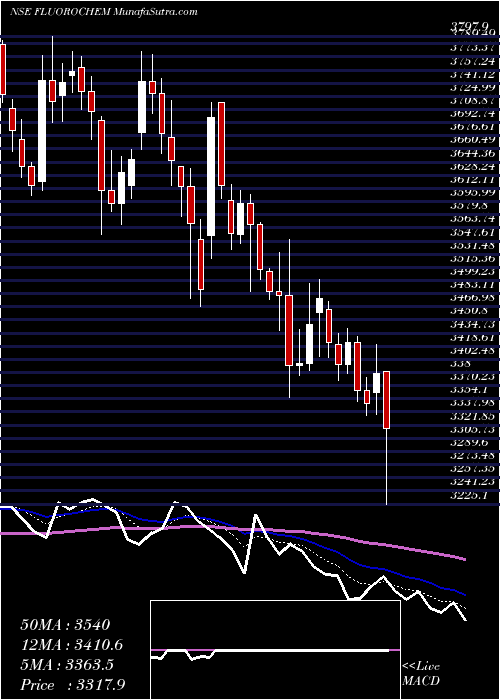Click the 3515.36 price axis label

[x=475, y=258]
